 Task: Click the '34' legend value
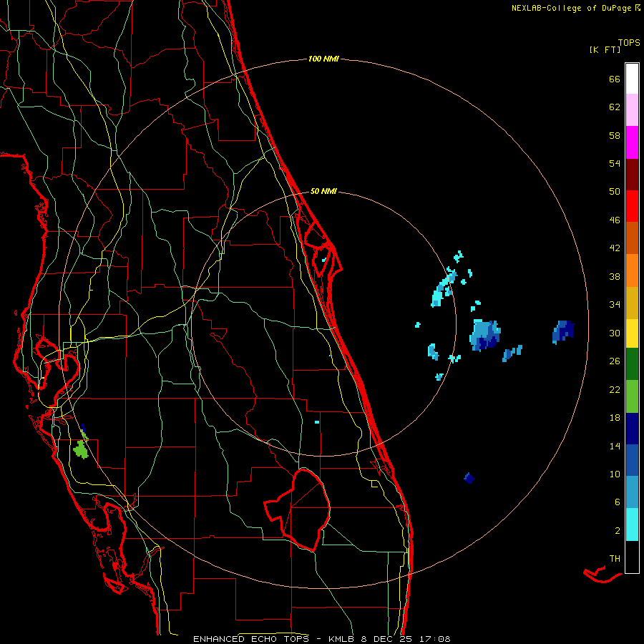pyautogui.click(x=615, y=305)
